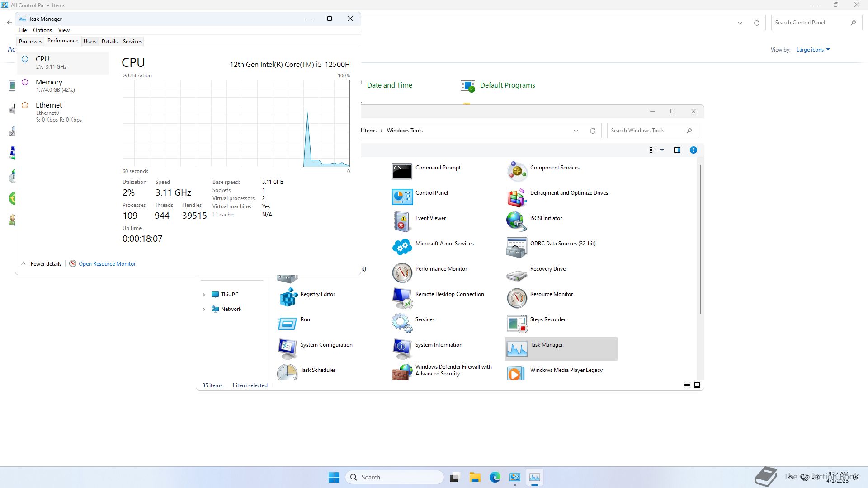The width and height of the screenshot is (868, 488).
Task: Click Task View taskbar icon
Action: [454, 477]
